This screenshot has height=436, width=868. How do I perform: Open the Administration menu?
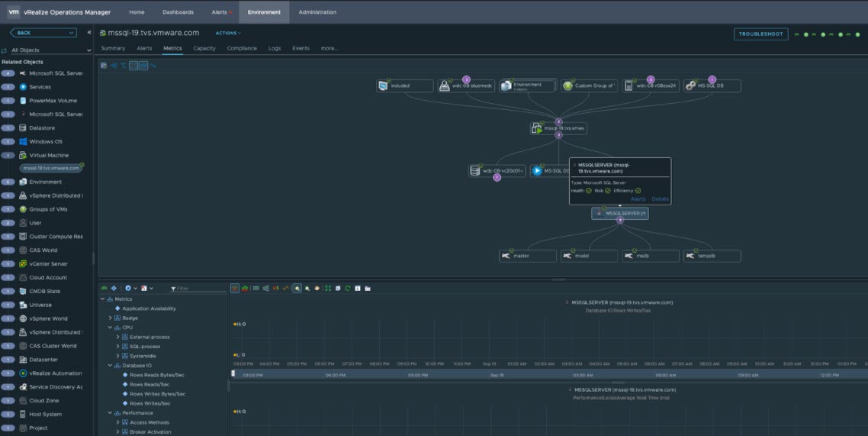[317, 12]
